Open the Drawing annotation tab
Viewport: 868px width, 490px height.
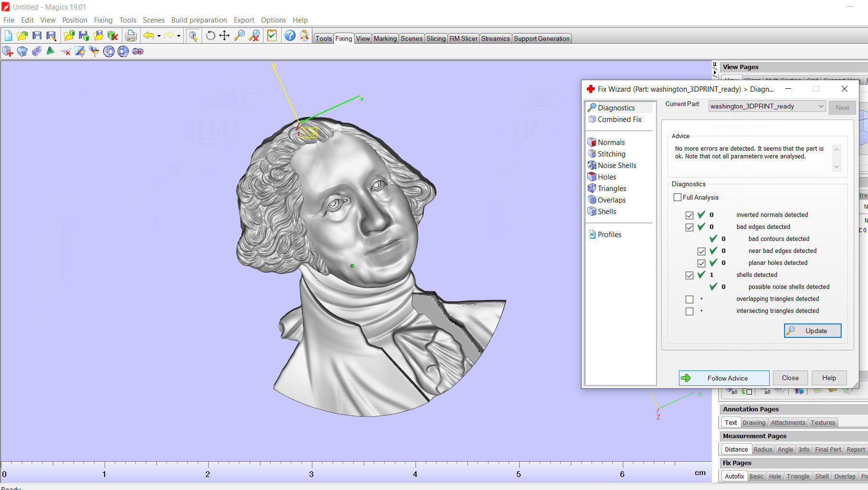754,423
